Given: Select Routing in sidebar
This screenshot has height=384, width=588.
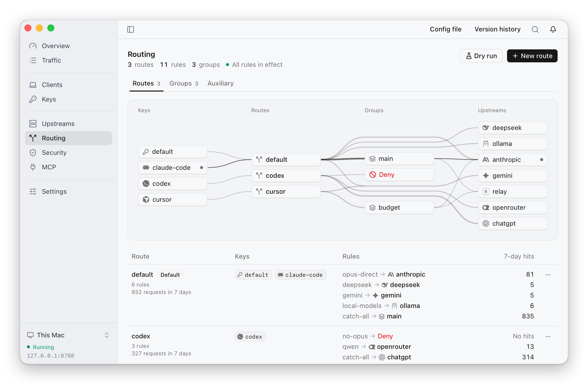Looking at the screenshot, I should click(69, 138).
